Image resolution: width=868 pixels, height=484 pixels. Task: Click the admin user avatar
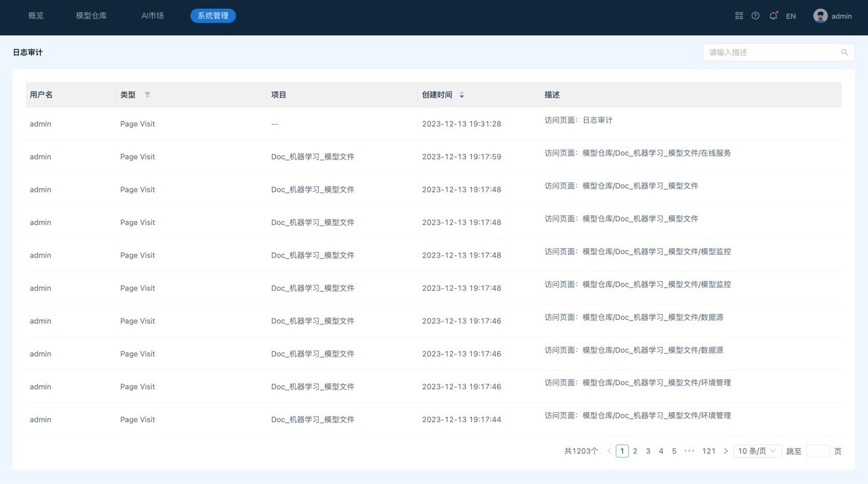[x=821, y=16]
